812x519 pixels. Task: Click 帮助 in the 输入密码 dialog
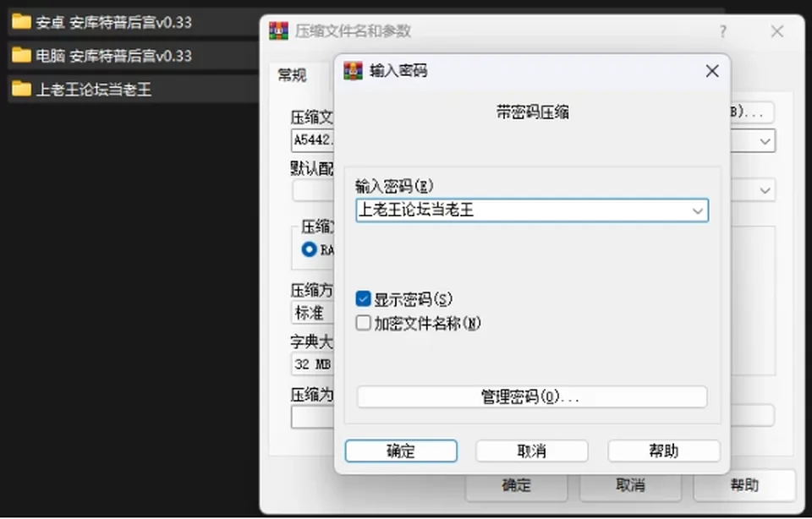[663, 451]
